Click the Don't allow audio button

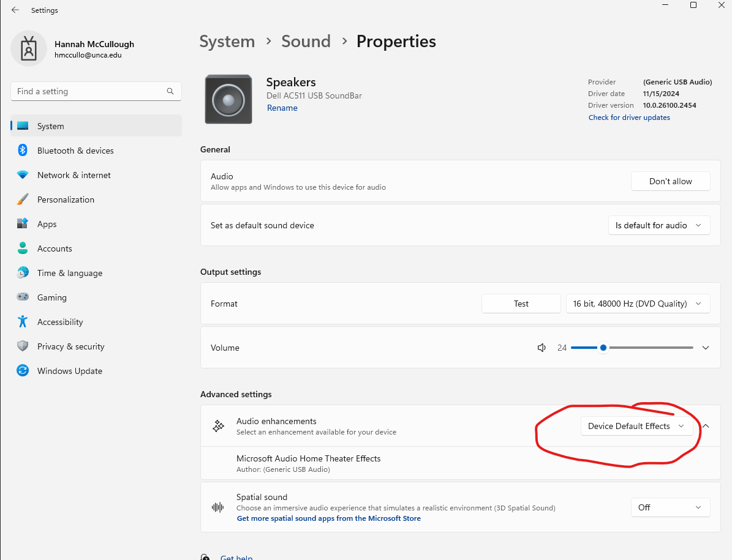(670, 181)
